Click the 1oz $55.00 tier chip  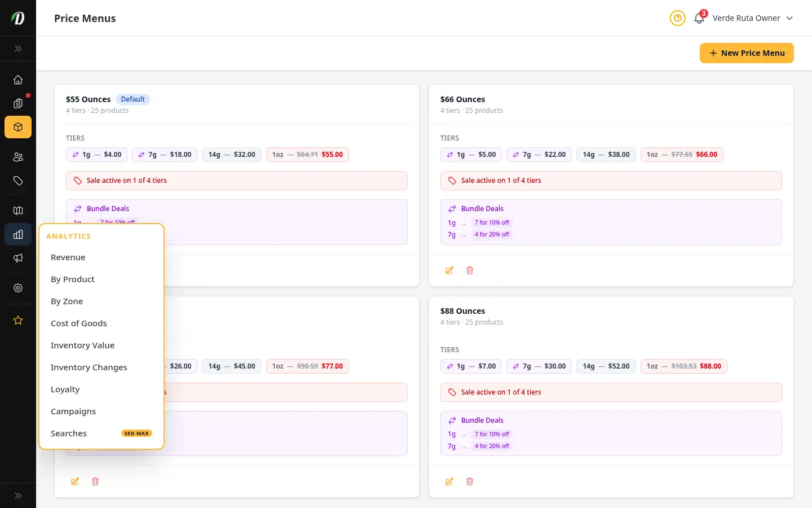pyautogui.click(x=307, y=155)
